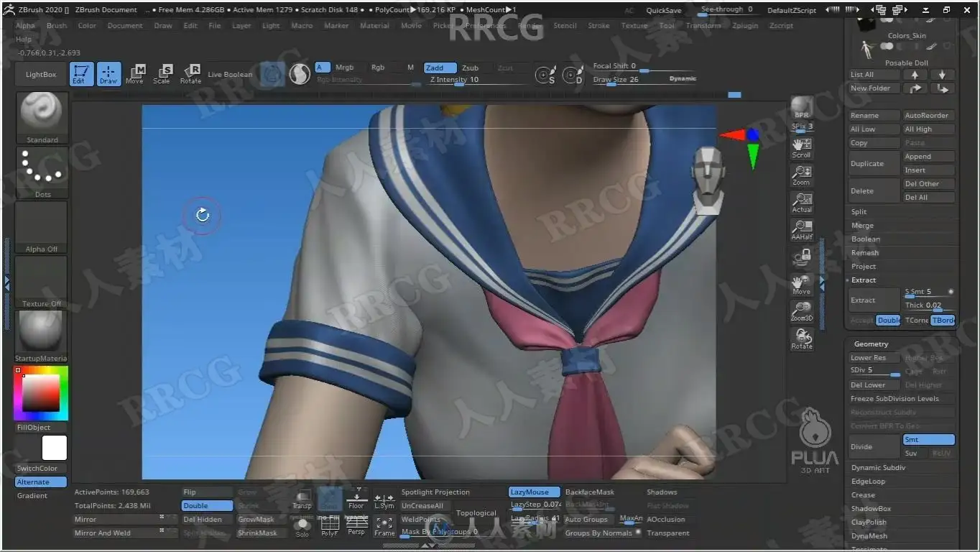Toggle the Transp transparency icon
The image size is (980, 552).
click(302, 500)
